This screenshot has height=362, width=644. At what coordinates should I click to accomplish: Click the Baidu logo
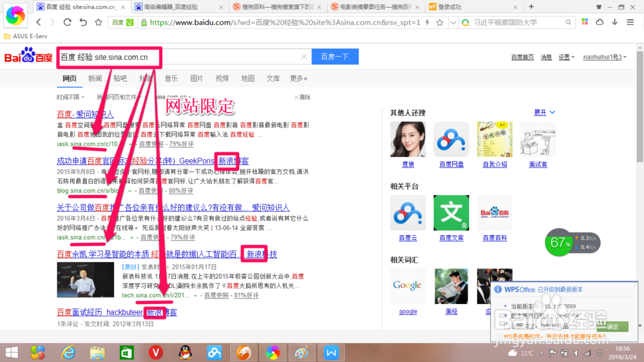(x=28, y=55)
